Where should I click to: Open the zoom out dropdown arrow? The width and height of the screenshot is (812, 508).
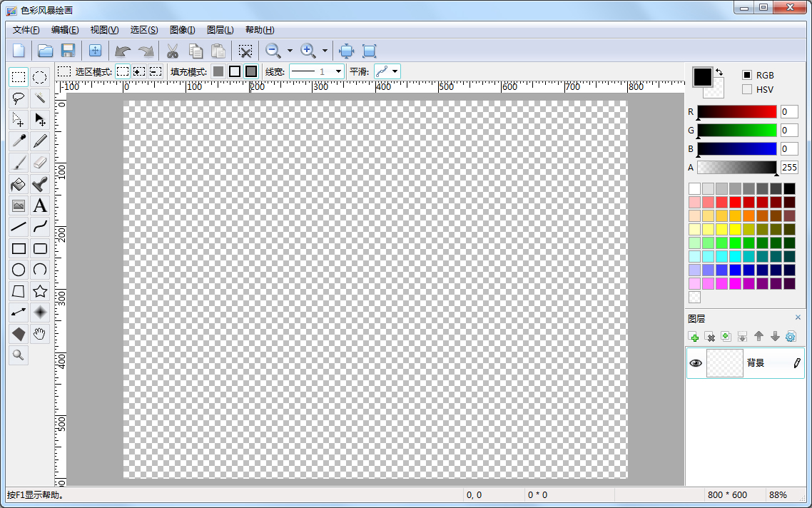[290, 51]
